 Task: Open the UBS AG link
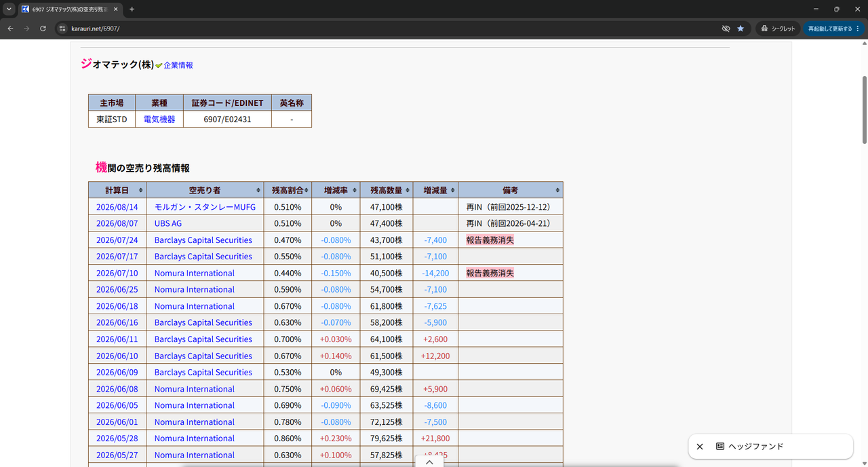tap(168, 223)
